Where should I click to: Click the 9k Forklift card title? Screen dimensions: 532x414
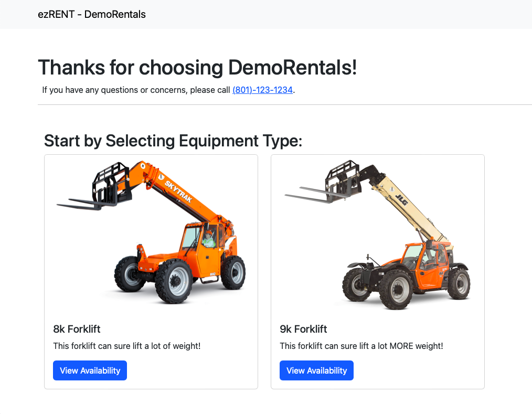click(x=303, y=329)
